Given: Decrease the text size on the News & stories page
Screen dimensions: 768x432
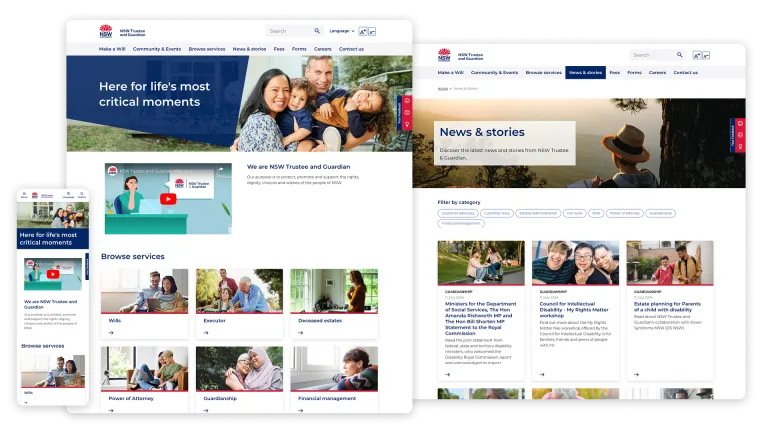Looking at the screenshot, I should click(706, 55).
